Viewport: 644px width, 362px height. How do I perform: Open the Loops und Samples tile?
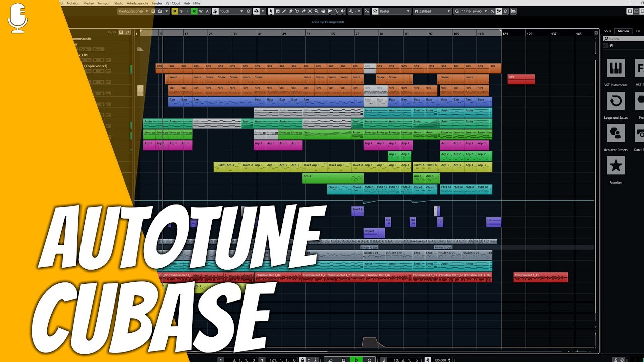616,101
